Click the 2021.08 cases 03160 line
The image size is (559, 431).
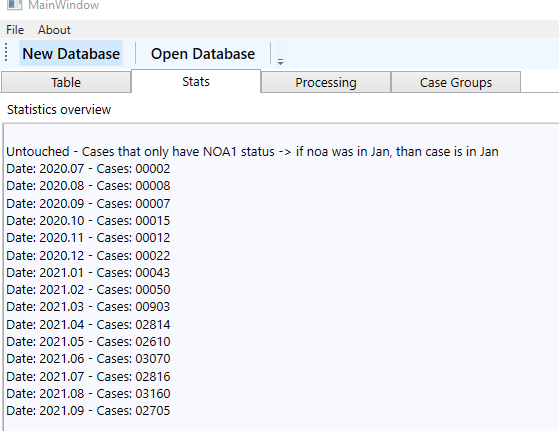tap(88, 394)
